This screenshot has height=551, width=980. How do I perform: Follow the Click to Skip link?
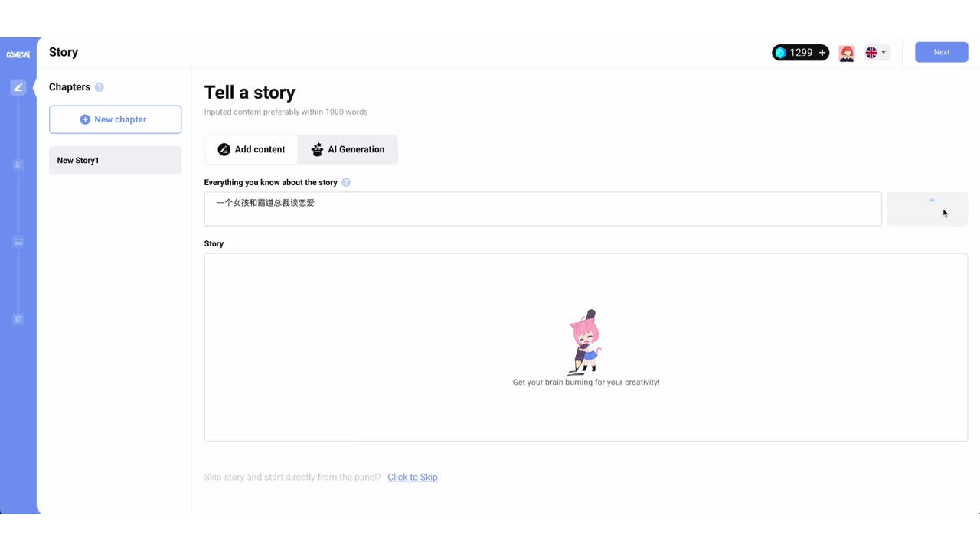pyautogui.click(x=412, y=478)
